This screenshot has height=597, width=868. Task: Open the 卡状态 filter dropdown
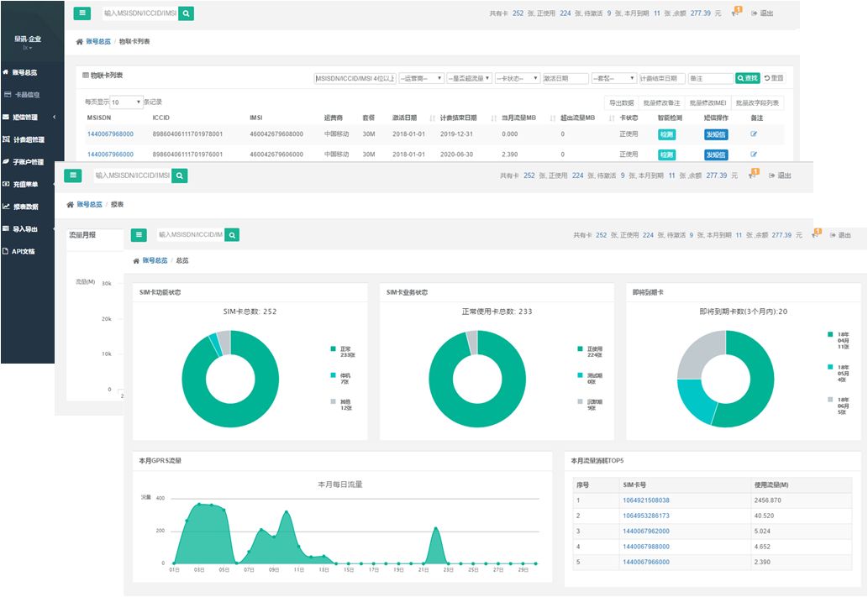[x=517, y=78]
